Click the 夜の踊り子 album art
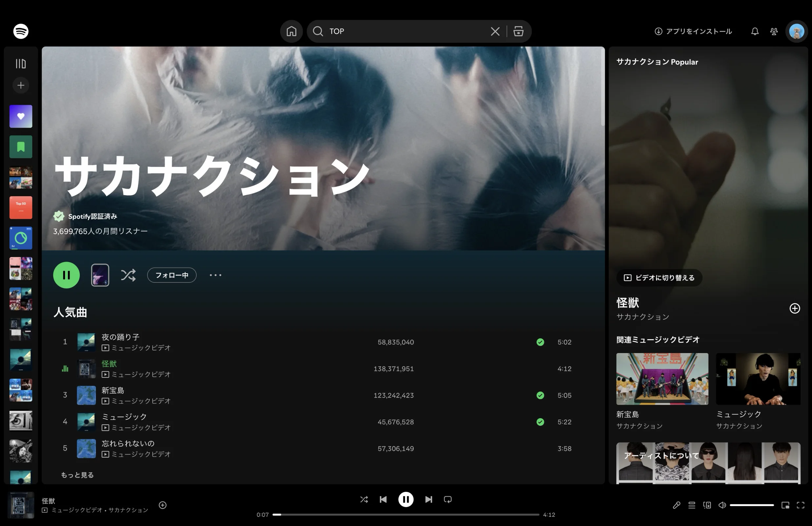The width and height of the screenshot is (812, 526). [86, 342]
